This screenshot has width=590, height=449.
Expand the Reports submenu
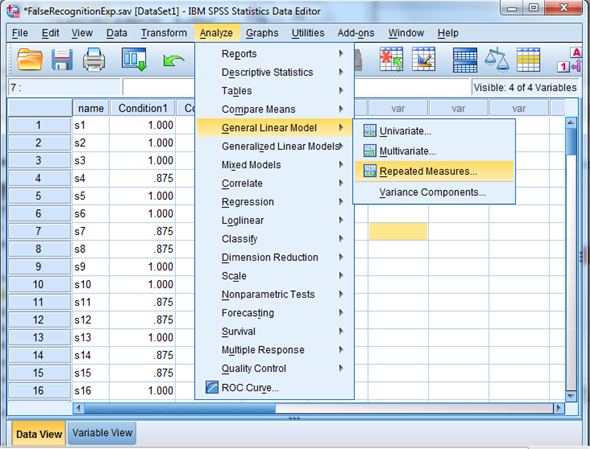point(275,54)
